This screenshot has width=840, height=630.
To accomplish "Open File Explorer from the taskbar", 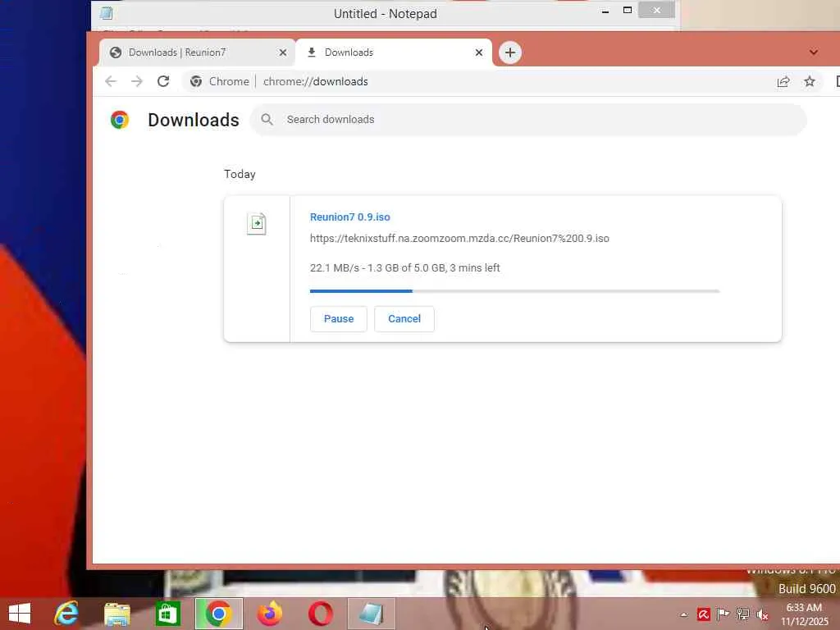I will point(116,614).
